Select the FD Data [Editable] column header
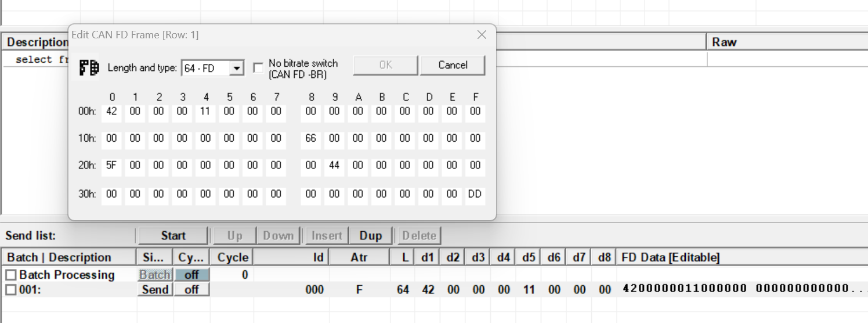This screenshot has height=323, width=868. click(x=670, y=257)
